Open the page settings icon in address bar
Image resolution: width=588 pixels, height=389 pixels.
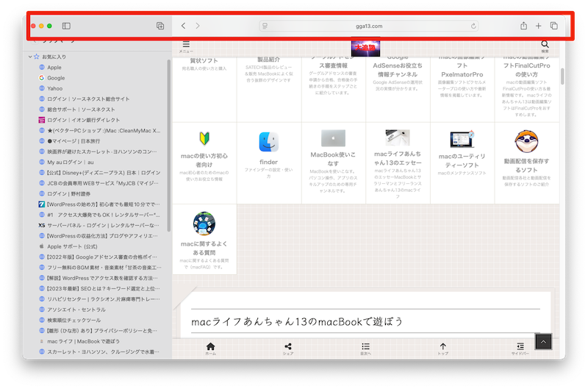click(x=265, y=26)
